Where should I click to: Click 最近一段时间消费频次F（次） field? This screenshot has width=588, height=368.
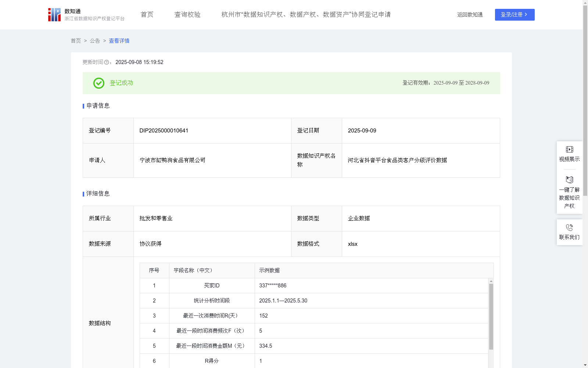coord(212,331)
